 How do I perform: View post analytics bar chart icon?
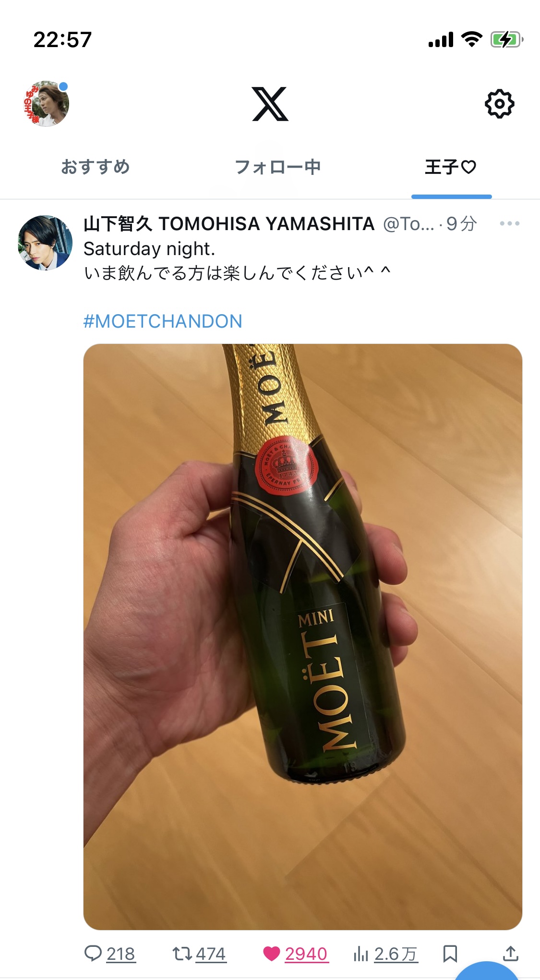pyautogui.click(x=360, y=954)
